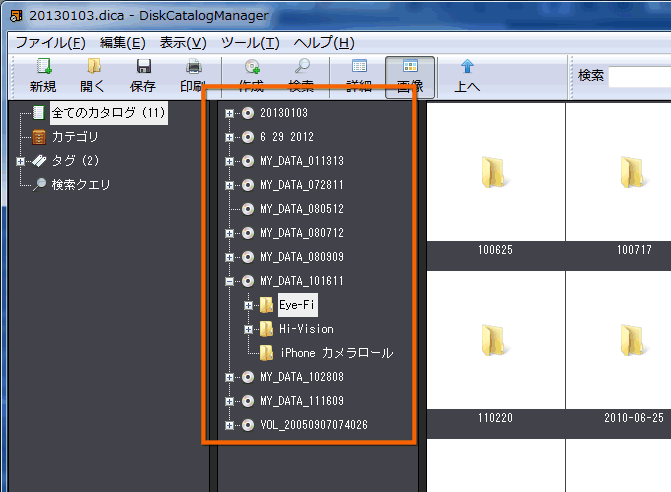
Task: Click the 作成 (Create catalog) disc icon
Action: click(252, 66)
